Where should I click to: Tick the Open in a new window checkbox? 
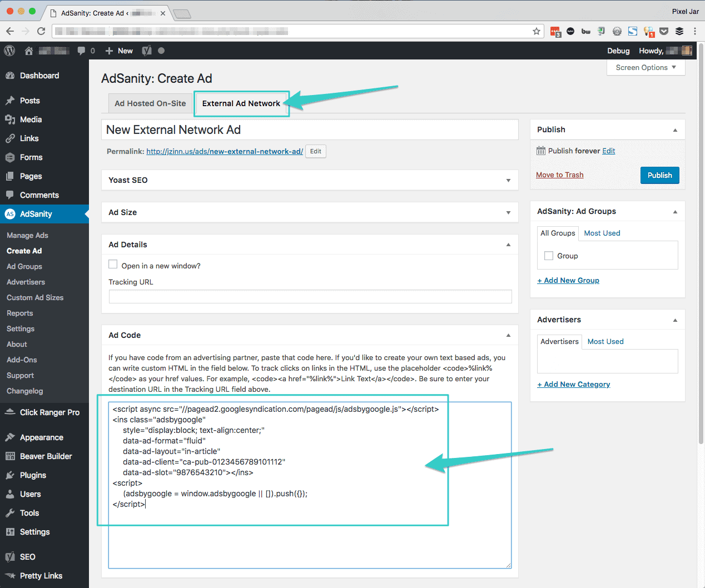click(x=113, y=265)
